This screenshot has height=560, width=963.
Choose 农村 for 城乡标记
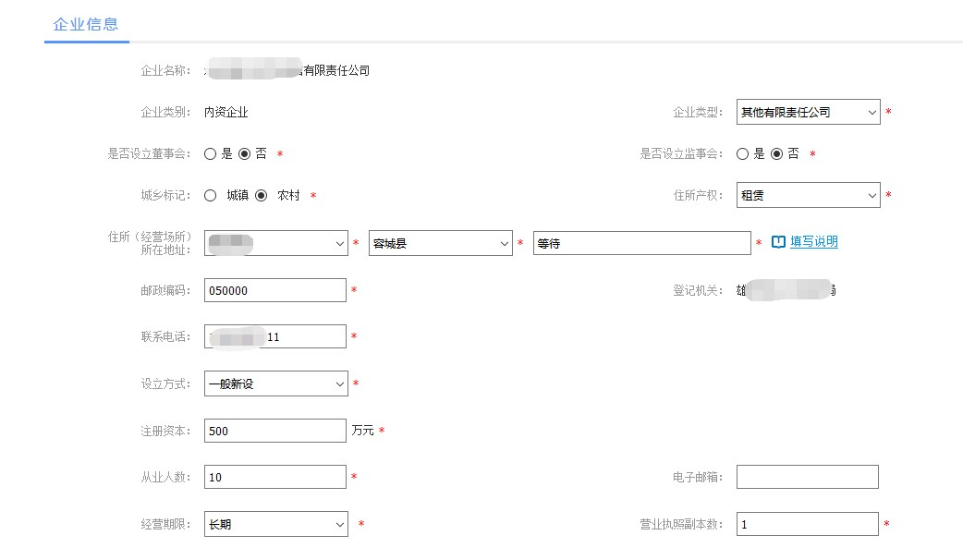click(x=262, y=196)
